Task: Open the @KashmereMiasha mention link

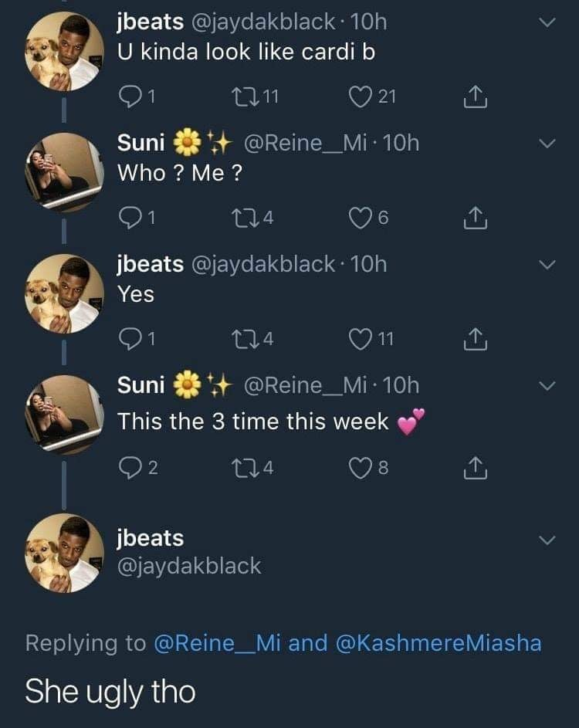Action: [x=438, y=643]
